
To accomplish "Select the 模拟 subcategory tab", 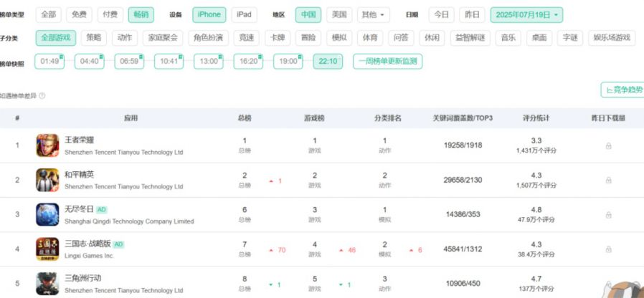I will [339, 38].
